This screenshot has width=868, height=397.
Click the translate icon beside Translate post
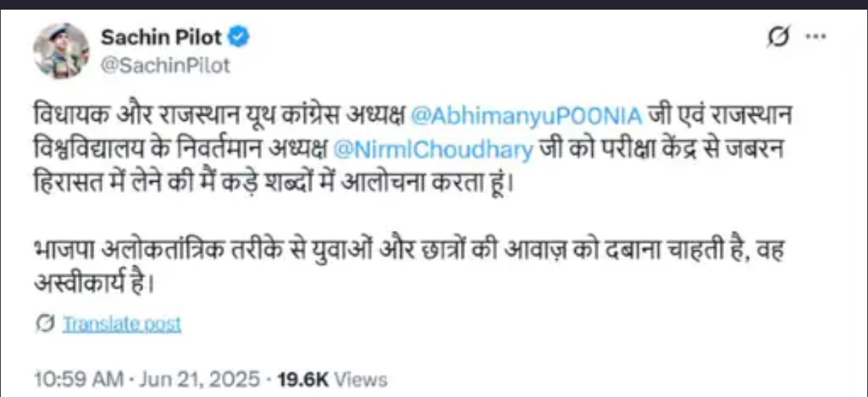point(45,324)
